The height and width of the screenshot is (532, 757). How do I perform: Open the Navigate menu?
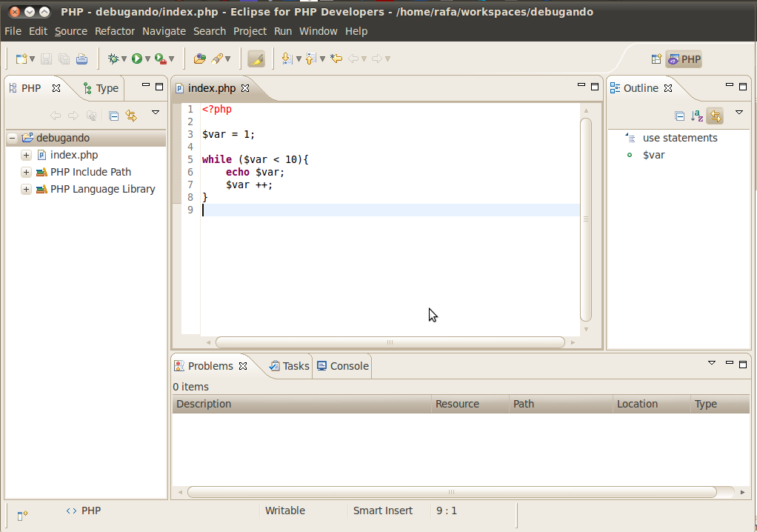pyautogui.click(x=164, y=31)
